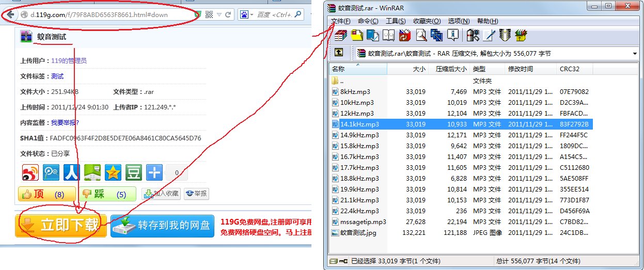
Task: Click WinRAR Add to archive toolbar icon
Action: (x=341, y=35)
